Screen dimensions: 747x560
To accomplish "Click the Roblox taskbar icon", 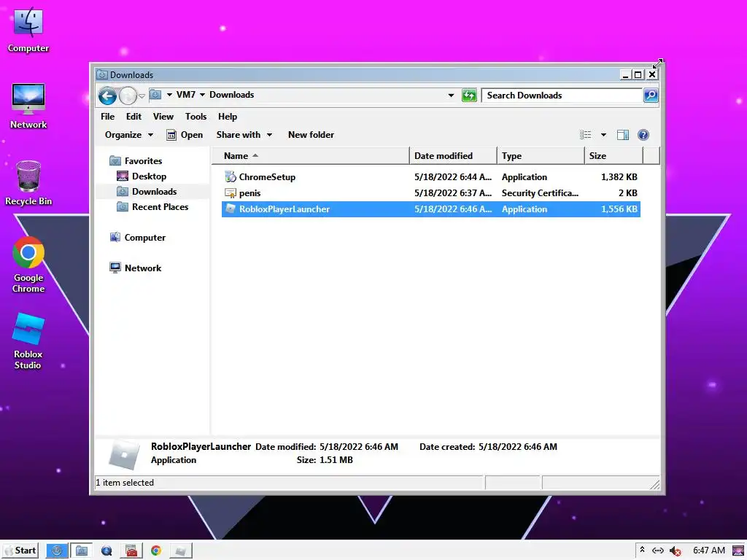I will click(x=181, y=551).
